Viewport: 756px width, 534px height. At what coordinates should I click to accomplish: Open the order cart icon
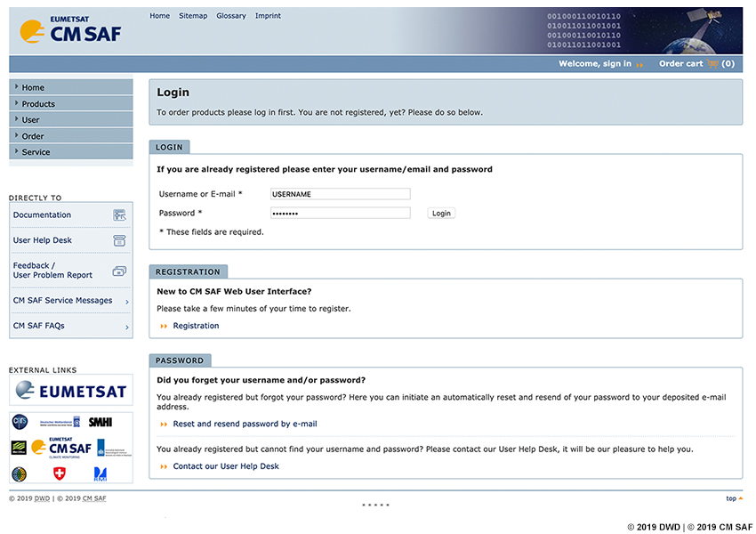click(712, 64)
